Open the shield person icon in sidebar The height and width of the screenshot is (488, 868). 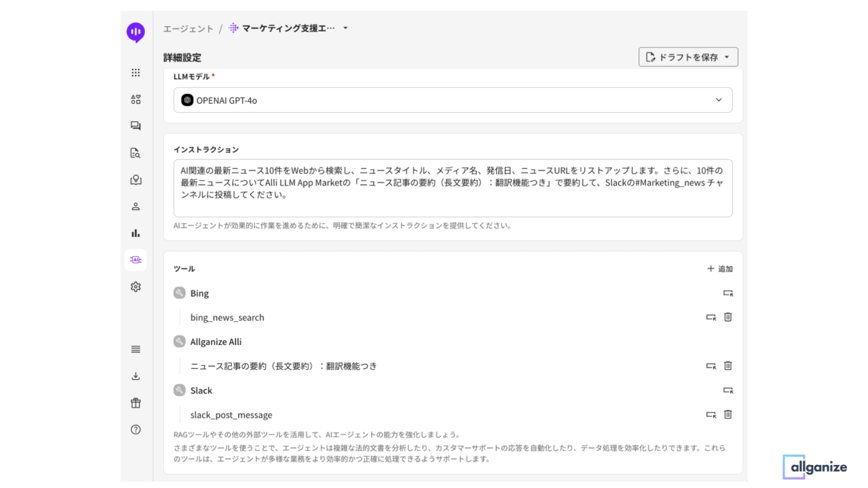(x=135, y=180)
